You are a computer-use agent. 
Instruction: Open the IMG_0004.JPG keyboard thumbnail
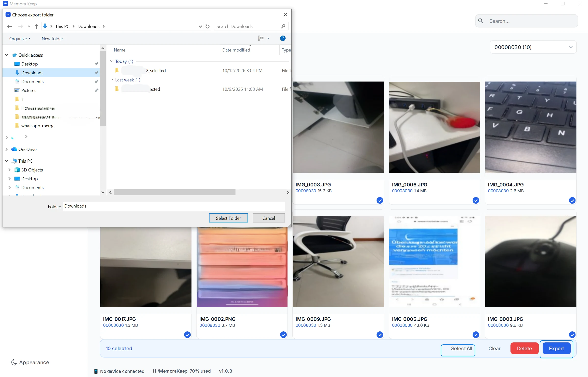pos(531,127)
